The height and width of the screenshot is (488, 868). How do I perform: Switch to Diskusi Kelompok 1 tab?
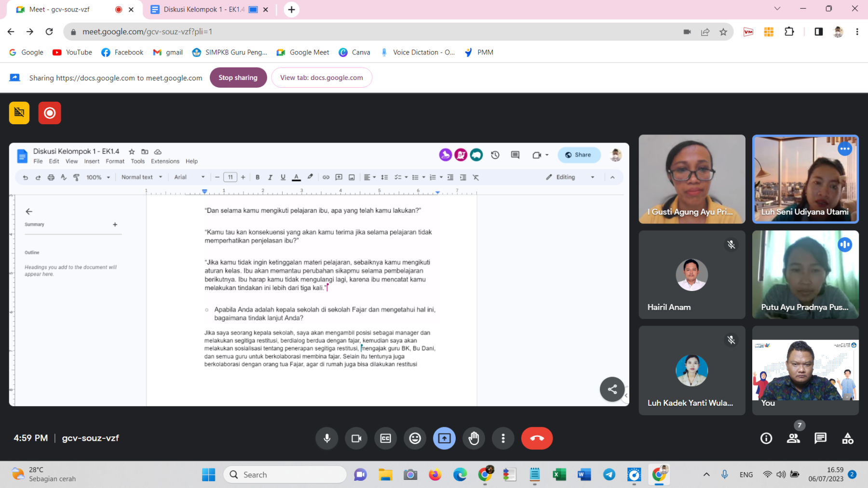[x=203, y=10]
